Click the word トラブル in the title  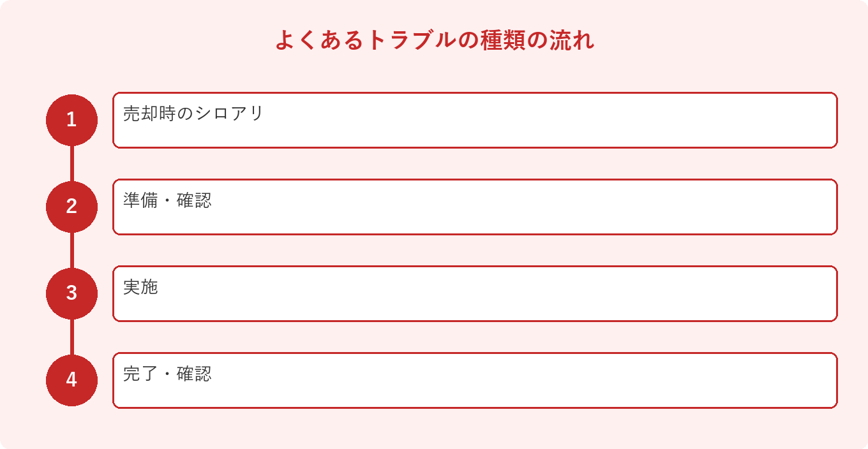pyautogui.click(x=412, y=40)
